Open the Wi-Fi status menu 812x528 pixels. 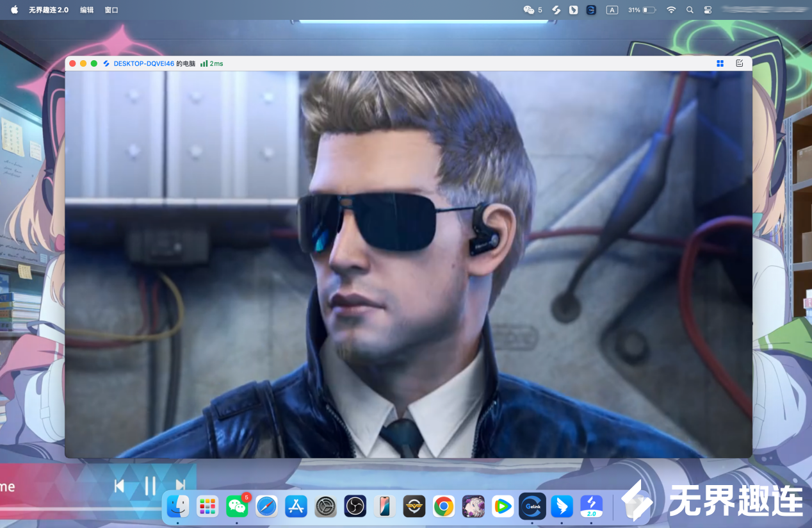(x=671, y=10)
